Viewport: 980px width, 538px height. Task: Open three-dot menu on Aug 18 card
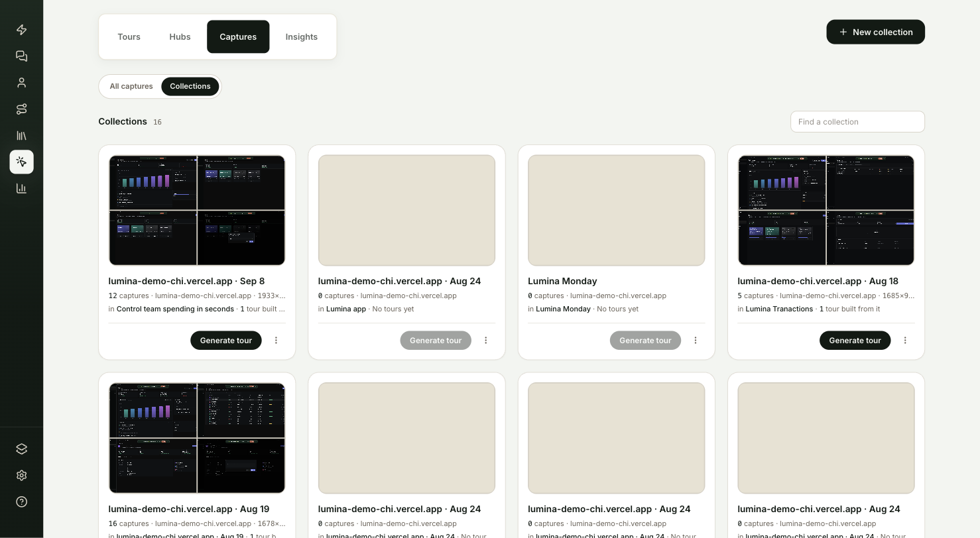(905, 341)
